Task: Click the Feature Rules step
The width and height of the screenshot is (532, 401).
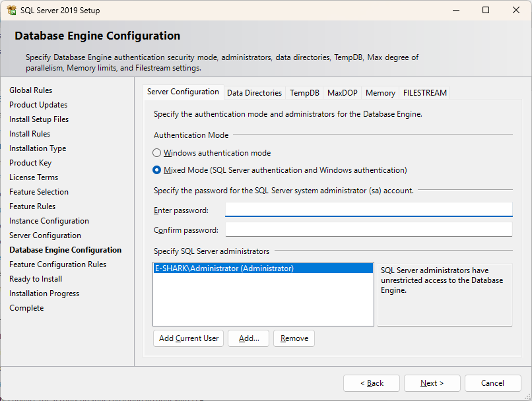Action: point(32,206)
